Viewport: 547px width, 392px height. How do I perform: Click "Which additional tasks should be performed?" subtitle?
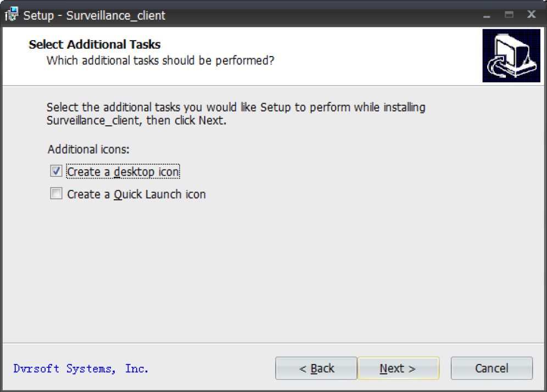point(160,60)
